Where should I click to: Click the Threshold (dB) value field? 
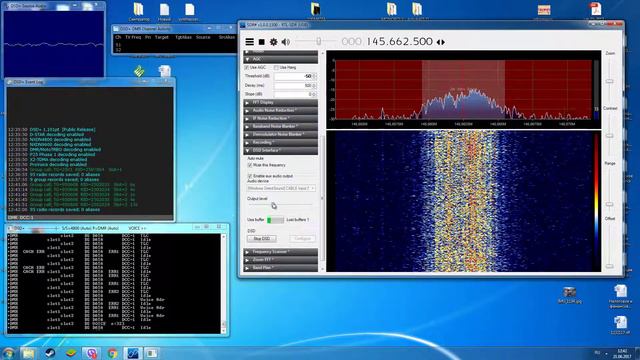pos(295,76)
